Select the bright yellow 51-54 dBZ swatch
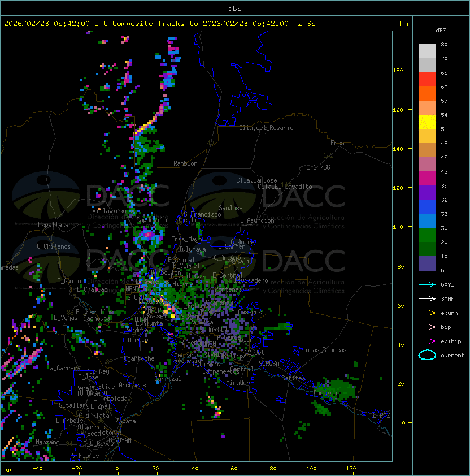This screenshot has height=476, width=470. (x=427, y=122)
